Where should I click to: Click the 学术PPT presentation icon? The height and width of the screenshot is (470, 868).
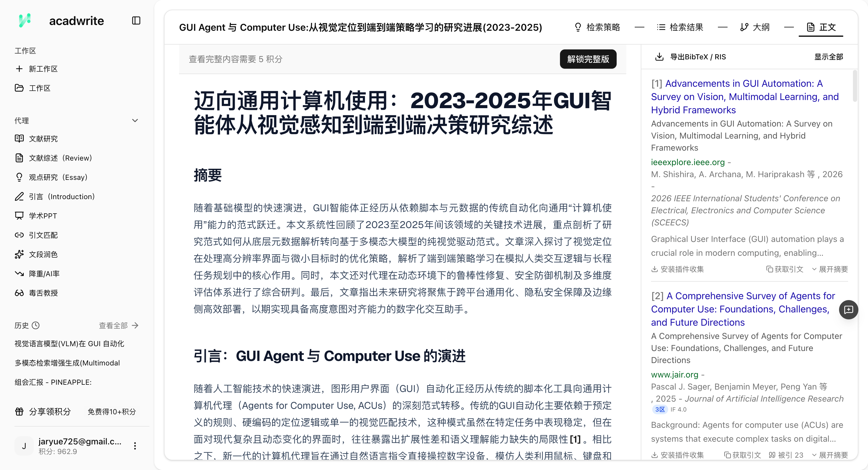coord(19,216)
